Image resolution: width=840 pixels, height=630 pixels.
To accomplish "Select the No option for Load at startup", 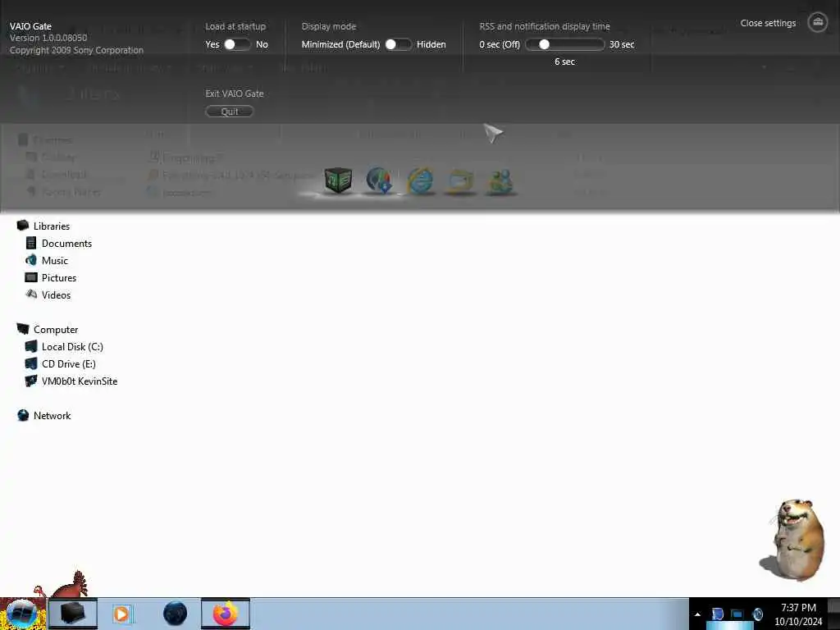I will coord(262,44).
